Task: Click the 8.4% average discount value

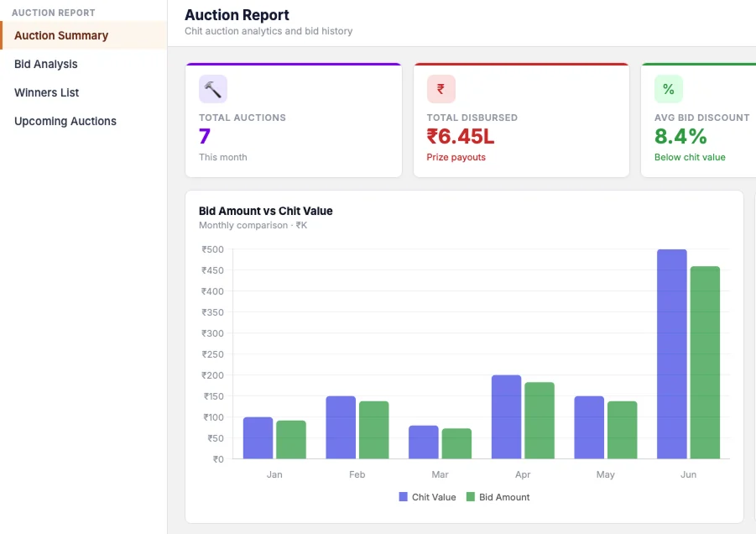Action: pyautogui.click(x=680, y=137)
